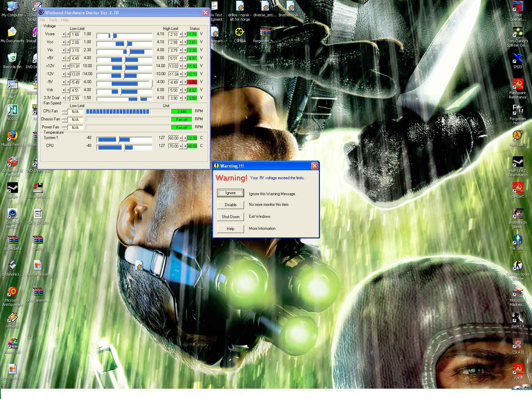Click the Vcore low limit field
This screenshot has width=532, height=399.
(75, 34)
